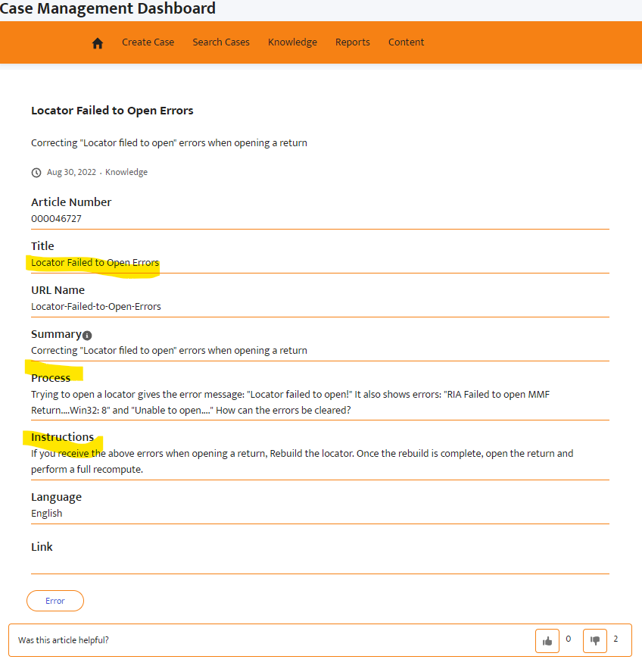Click the thumbs down vote count '2'
Screen dimensions: 642x672
click(616, 639)
